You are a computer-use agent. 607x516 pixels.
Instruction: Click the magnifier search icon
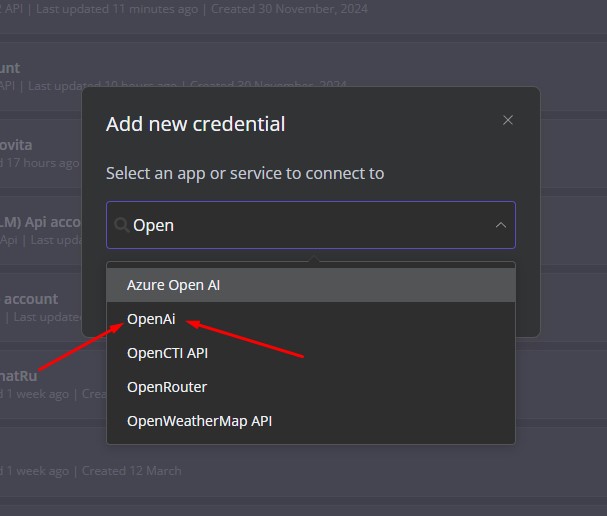pyautogui.click(x=122, y=225)
